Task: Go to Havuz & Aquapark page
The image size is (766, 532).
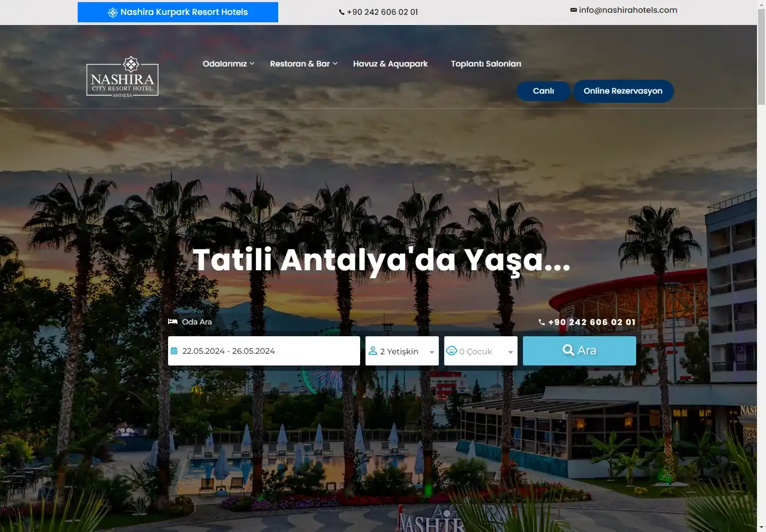Action: (390, 63)
